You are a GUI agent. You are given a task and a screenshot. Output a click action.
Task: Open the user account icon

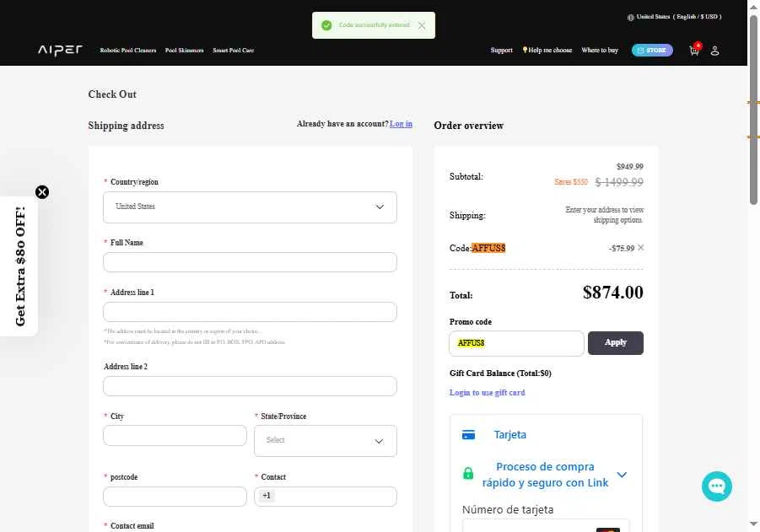pyautogui.click(x=715, y=51)
